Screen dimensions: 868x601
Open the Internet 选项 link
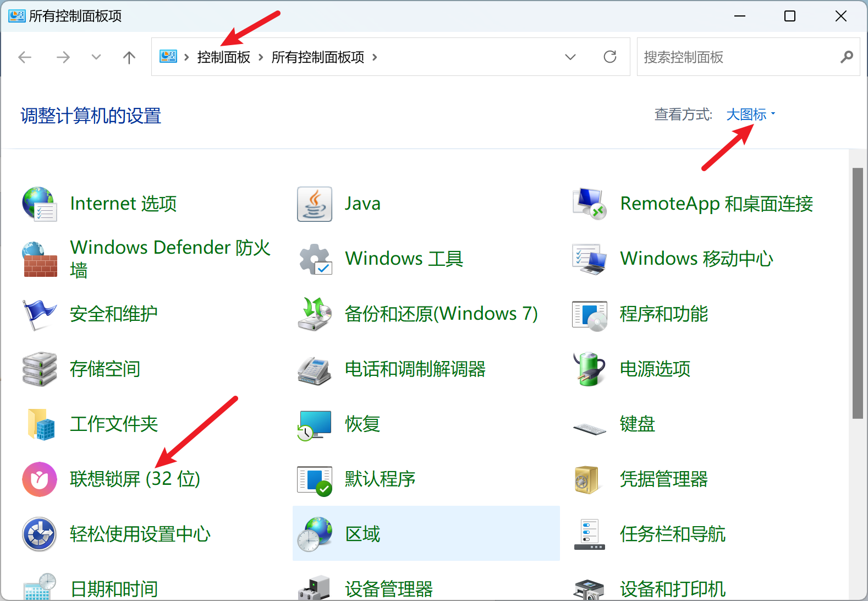point(124,204)
